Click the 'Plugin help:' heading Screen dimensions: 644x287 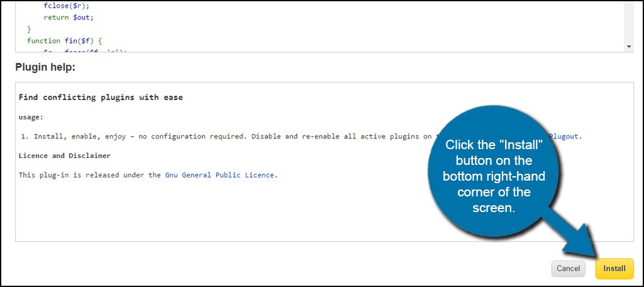(x=45, y=67)
